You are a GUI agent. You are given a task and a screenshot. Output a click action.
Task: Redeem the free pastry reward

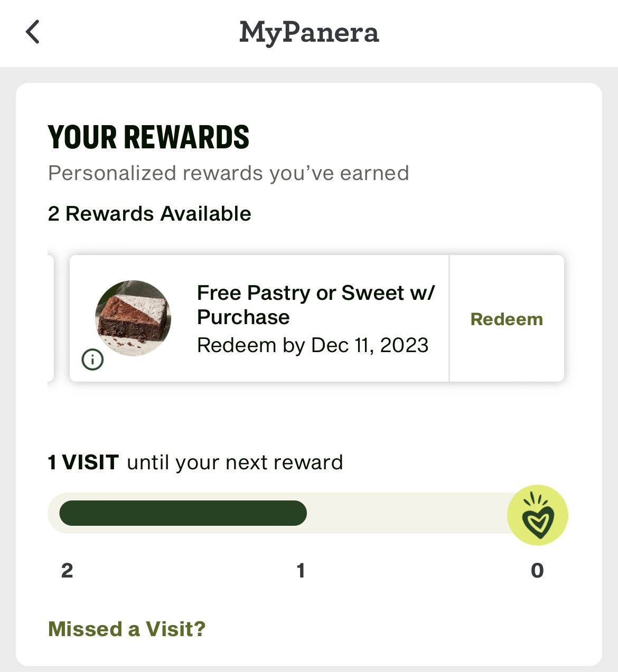click(x=506, y=319)
